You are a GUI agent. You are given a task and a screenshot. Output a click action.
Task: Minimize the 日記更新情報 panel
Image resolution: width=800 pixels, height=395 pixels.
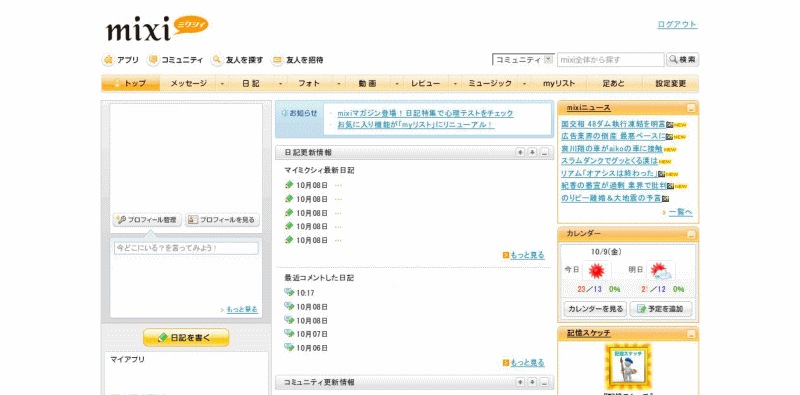544,152
